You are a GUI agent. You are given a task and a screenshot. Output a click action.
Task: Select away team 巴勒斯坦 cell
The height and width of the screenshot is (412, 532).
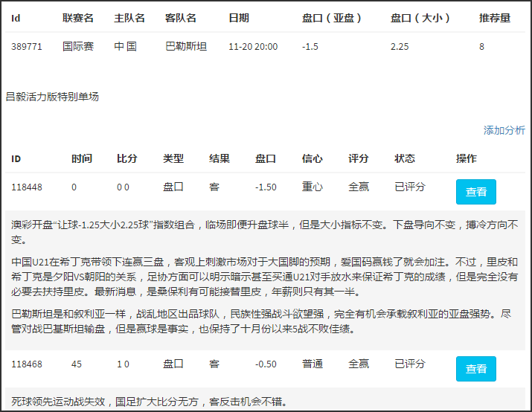[186, 46]
